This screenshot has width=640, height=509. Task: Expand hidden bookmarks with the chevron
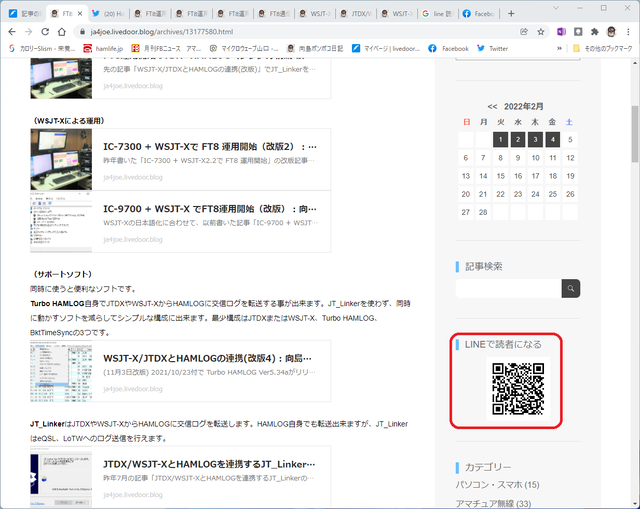tap(559, 48)
